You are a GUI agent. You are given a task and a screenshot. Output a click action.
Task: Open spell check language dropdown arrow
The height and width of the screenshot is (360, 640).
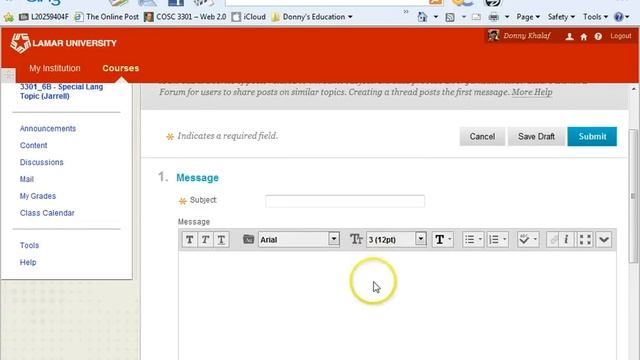(x=535, y=239)
